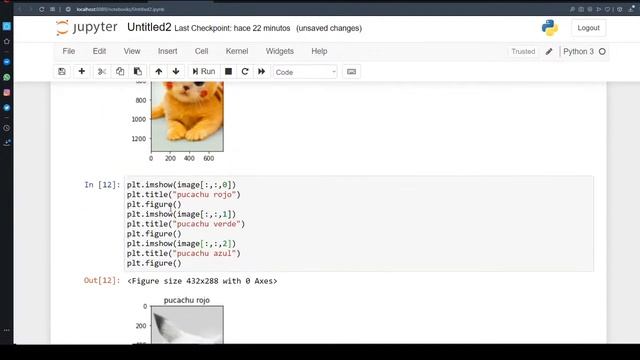
Task: Save the notebook with the floppy disk icon
Action: pyautogui.click(x=62, y=72)
